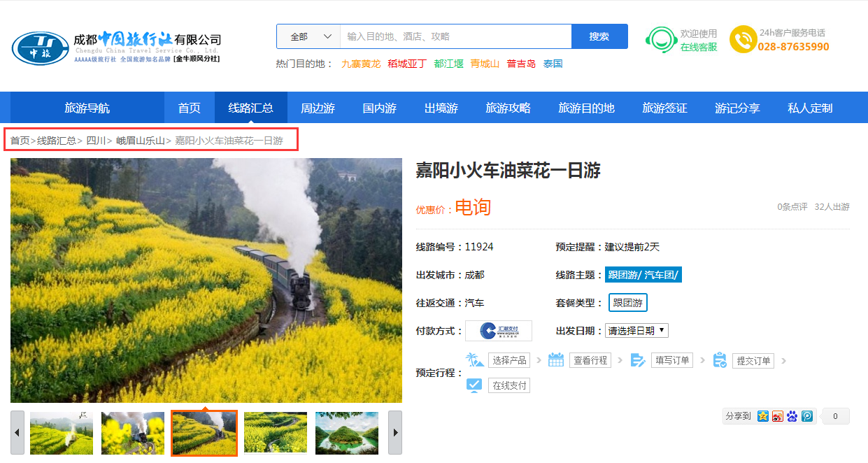Select the 跟团游 package type option
The width and height of the screenshot is (868, 463).
[x=627, y=303]
